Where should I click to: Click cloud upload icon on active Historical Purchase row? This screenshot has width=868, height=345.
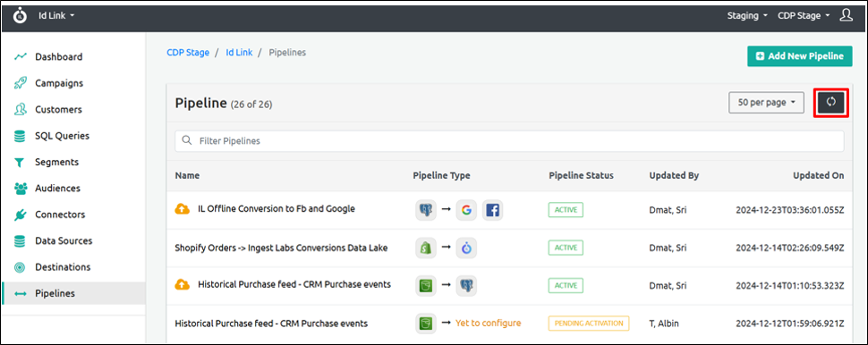pyautogui.click(x=183, y=285)
